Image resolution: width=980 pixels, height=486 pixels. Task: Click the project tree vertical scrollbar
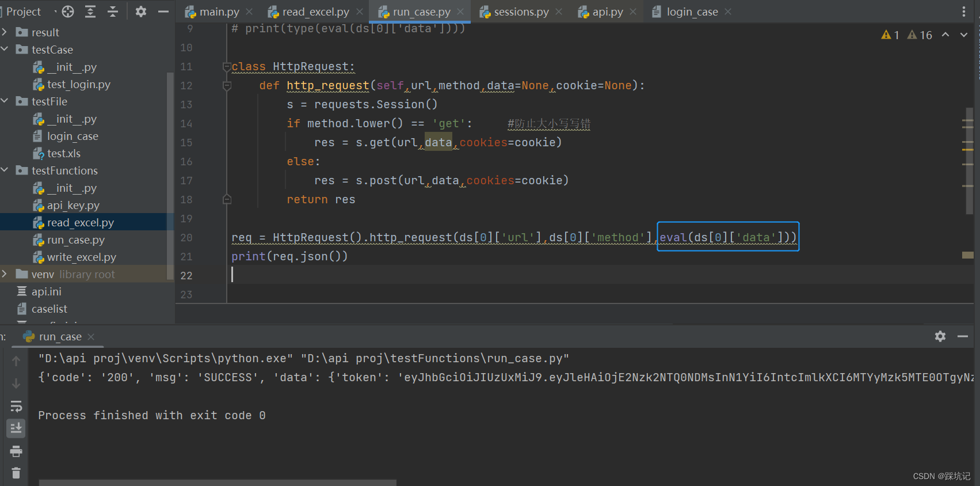[x=170, y=176]
